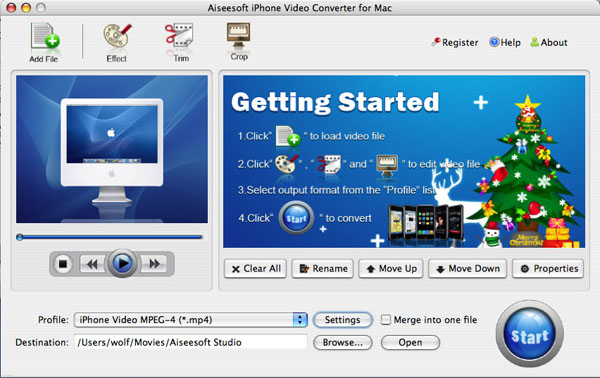Viewport: 600px width, 378px height.
Task: Open the About dialog
Action: point(549,42)
